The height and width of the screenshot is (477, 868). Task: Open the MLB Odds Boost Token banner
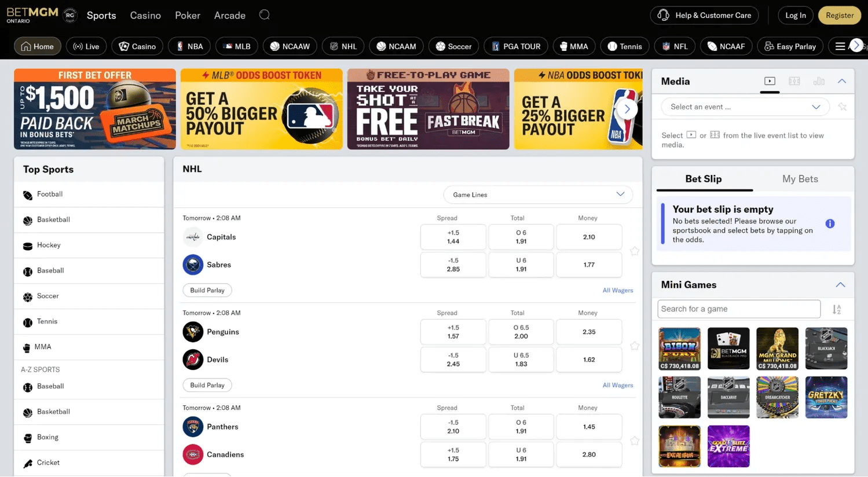pos(262,109)
